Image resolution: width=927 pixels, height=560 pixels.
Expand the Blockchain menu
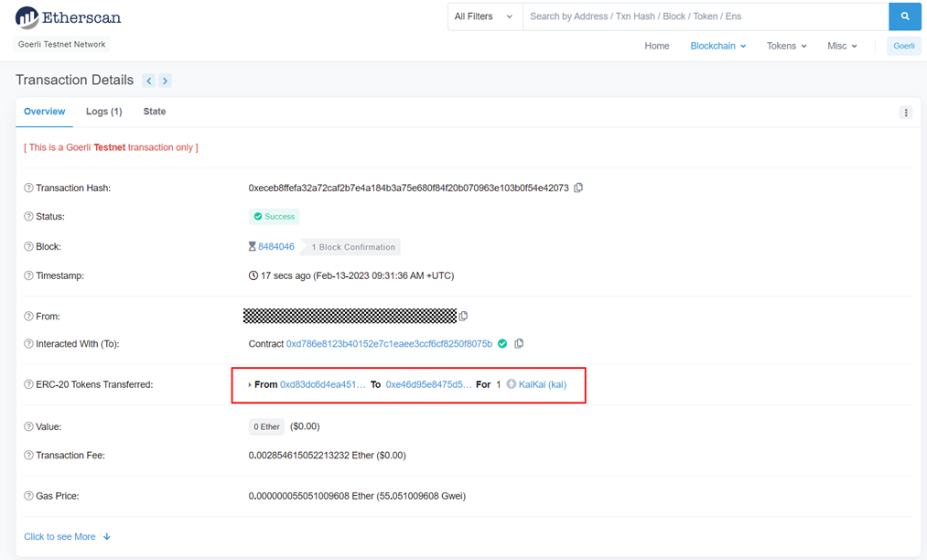717,46
